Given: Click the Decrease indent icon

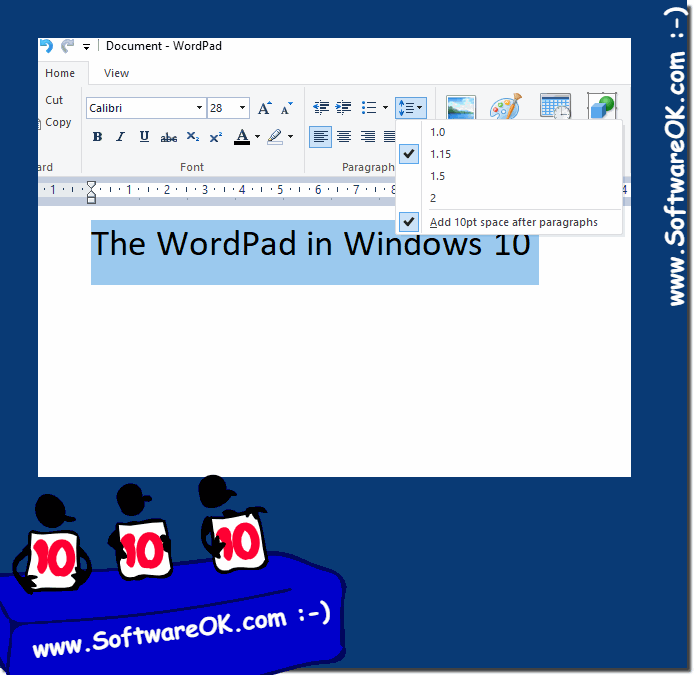Looking at the screenshot, I should click(x=321, y=108).
